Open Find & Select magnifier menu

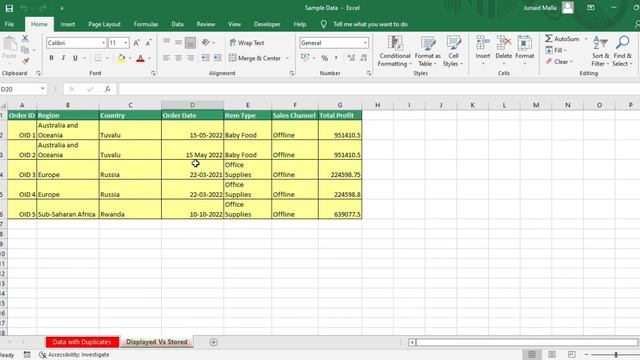[622, 51]
